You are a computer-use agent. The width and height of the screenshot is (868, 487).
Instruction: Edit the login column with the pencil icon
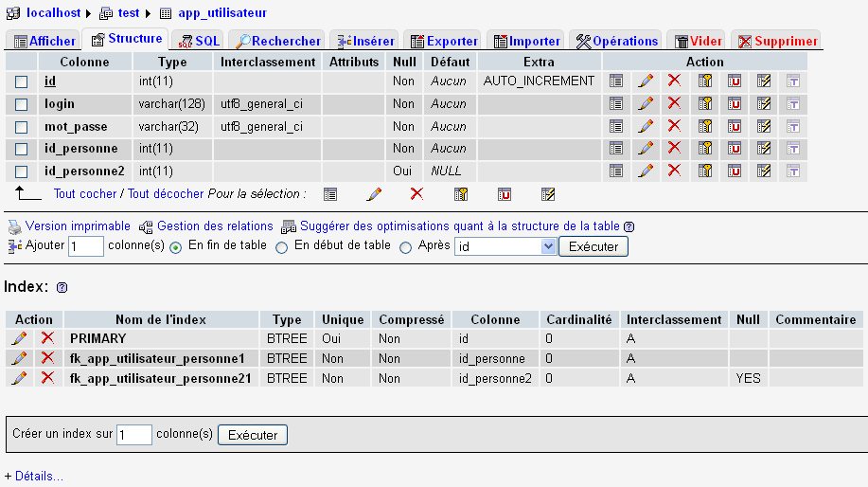click(x=645, y=103)
